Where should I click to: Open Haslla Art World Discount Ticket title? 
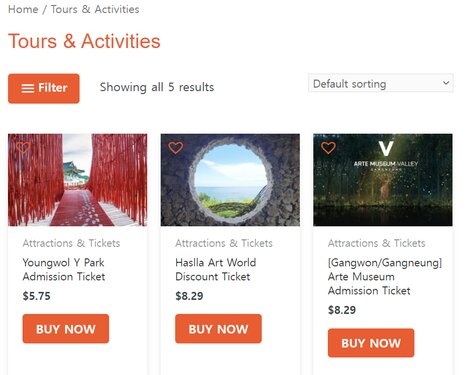click(x=216, y=269)
